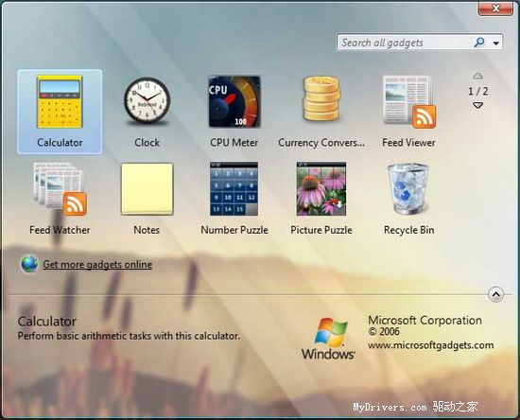Close the gadget gallery window

coord(495,8)
